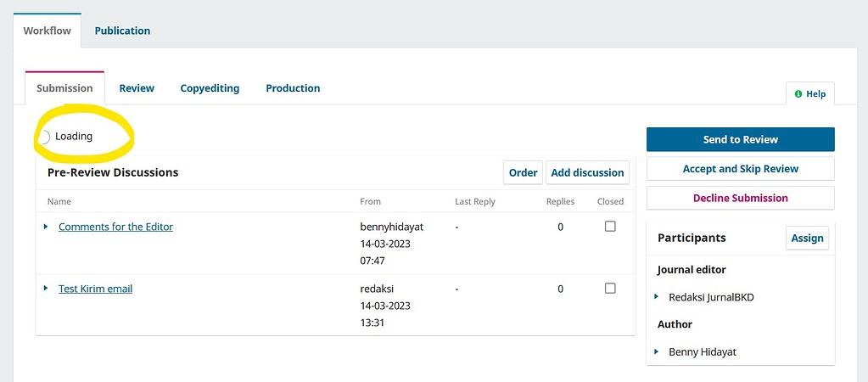Click the Closed column header
The image size is (868, 382).
coord(610,201)
